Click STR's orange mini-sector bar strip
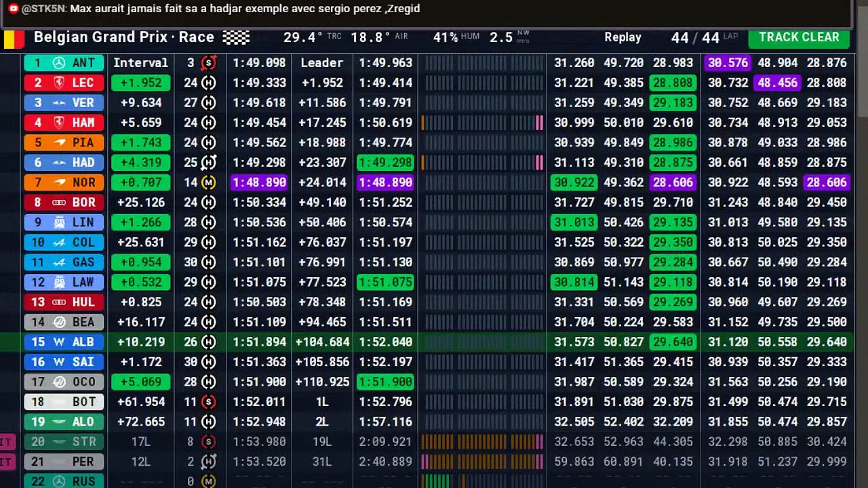 (x=482, y=442)
